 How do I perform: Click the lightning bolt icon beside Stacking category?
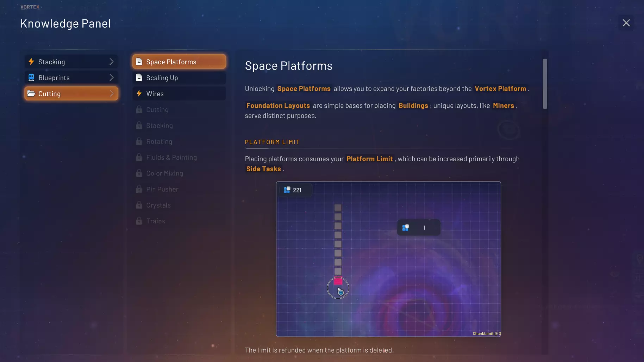click(x=31, y=62)
